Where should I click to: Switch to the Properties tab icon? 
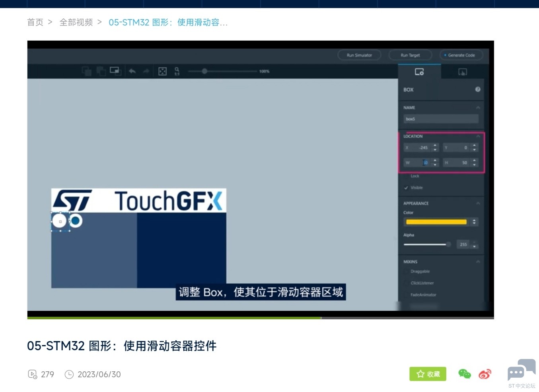pos(419,72)
